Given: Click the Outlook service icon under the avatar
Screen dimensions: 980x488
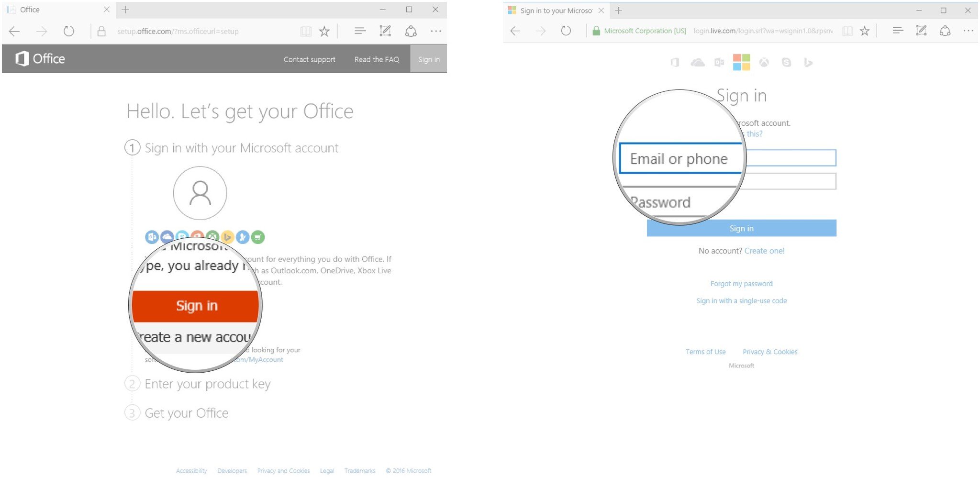Looking at the screenshot, I should [x=152, y=237].
